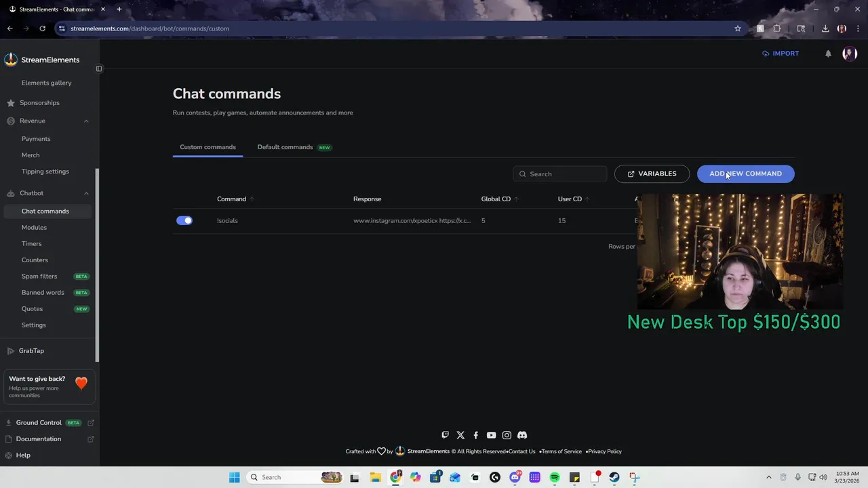Show hidden system tray icons
Image resolution: width=868 pixels, height=488 pixels.
(768, 477)
